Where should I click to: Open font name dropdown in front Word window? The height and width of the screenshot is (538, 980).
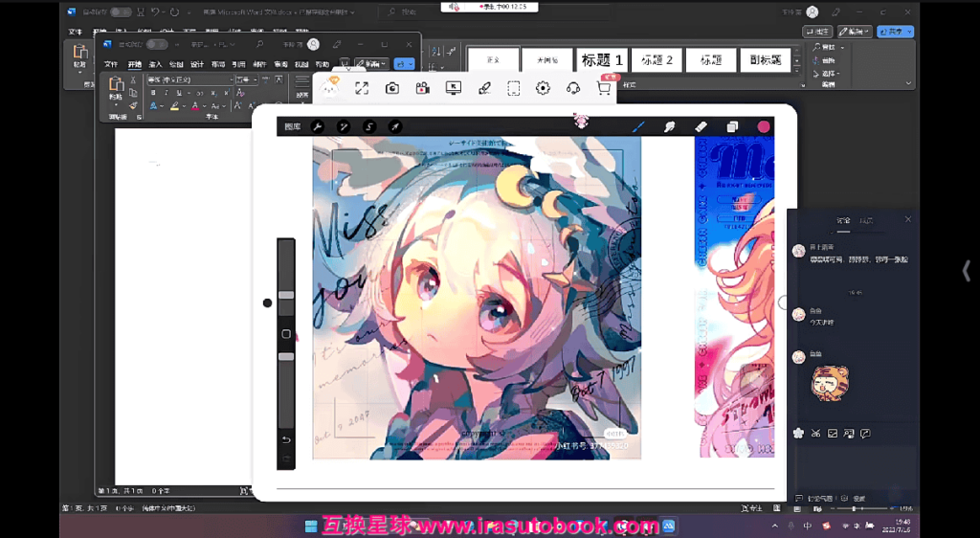pyautogui.click(x=231, y=80)
